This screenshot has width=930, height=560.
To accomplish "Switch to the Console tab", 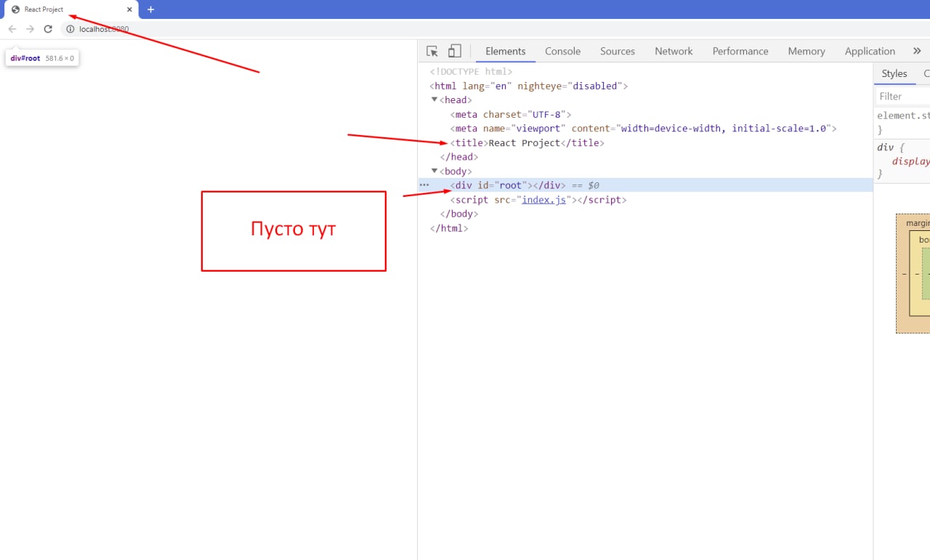I will point(563,51).
